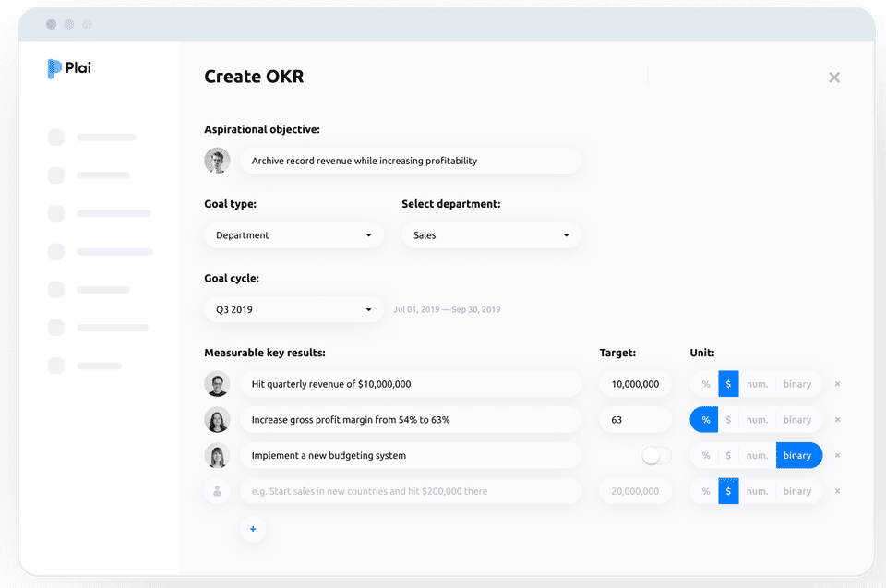This screenshot has height=588, width=886.
Task: Click the objective owner avatar
Action: [217, 161]
